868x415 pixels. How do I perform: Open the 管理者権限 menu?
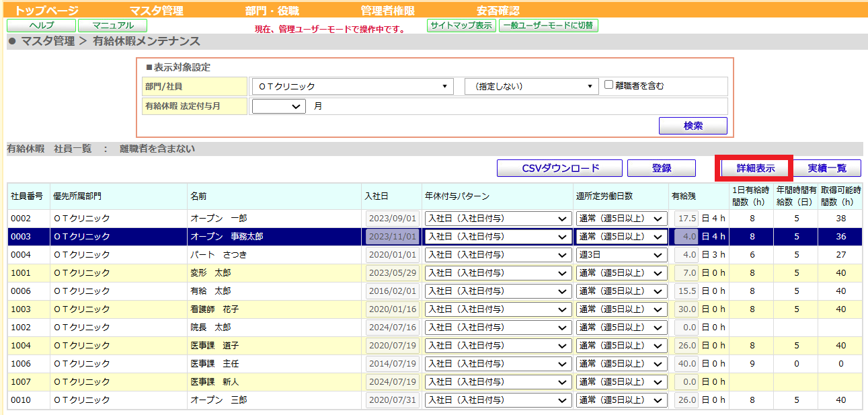(x=387, y=11)
